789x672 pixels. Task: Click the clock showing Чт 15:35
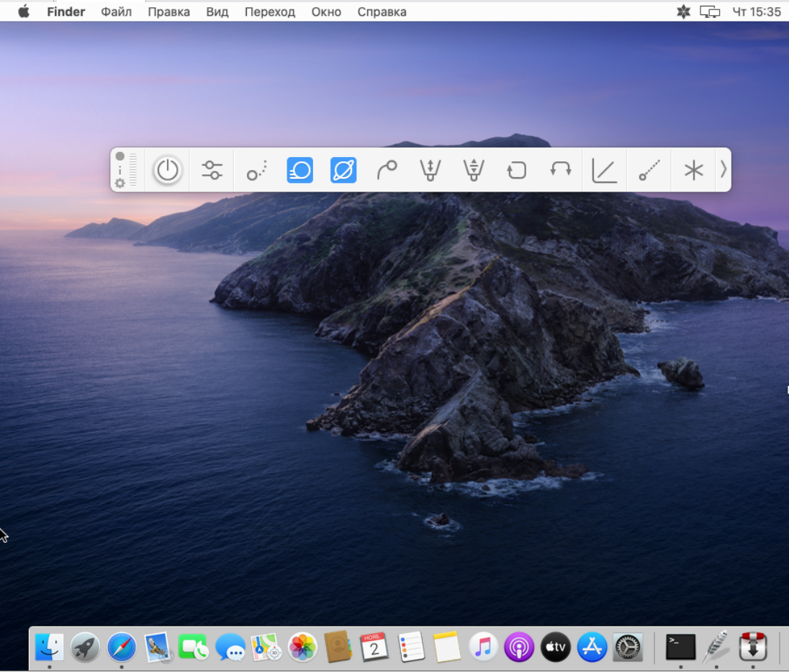756,12
